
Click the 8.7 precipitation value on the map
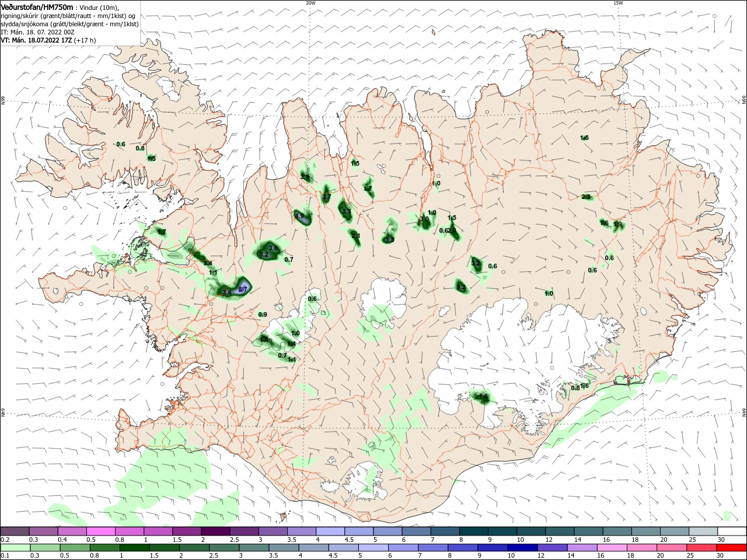click(x=243, y=289)
